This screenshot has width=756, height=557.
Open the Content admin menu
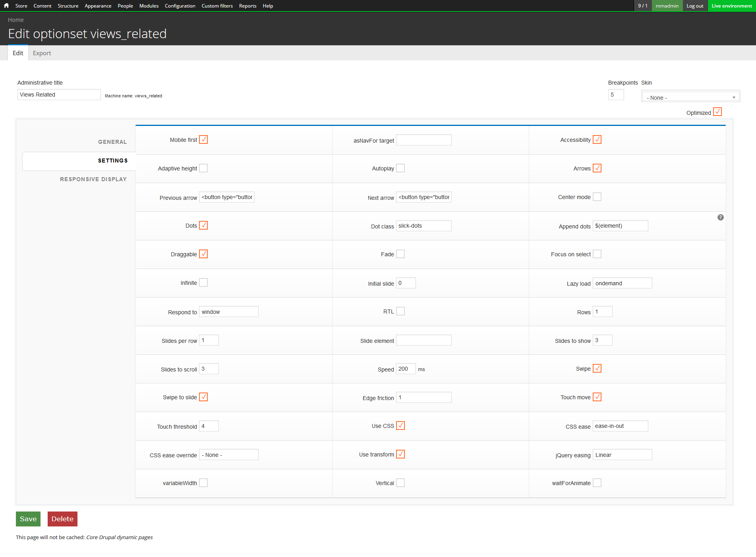(x=43, y=6)
